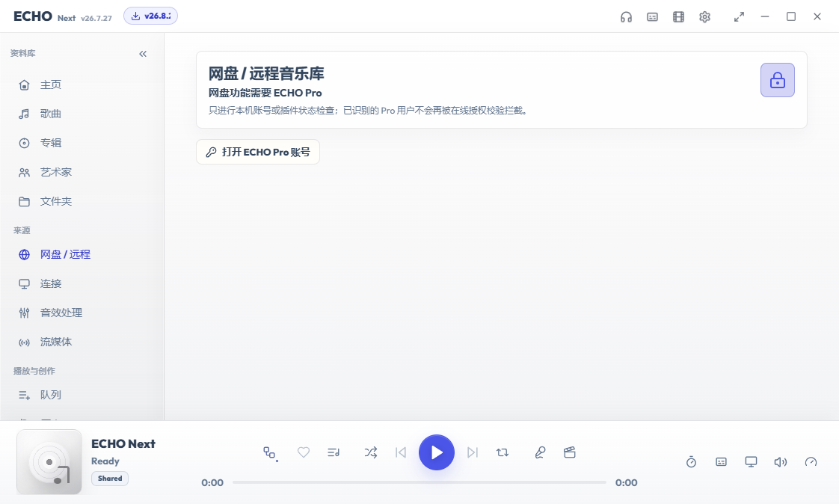
Task: Click the volume speaker icon
Action: click(x=781, y=461)
